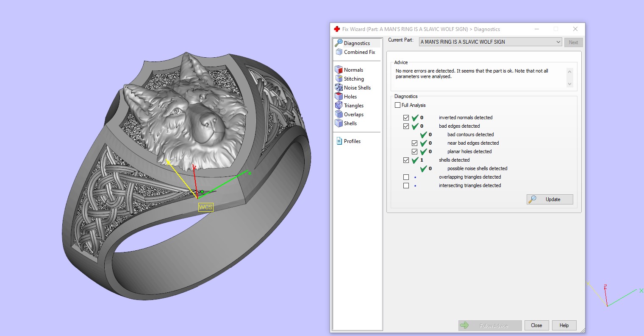Click the green arrow on Follow Advice
This screenshot has width=644, height=336.
[464, 325]
